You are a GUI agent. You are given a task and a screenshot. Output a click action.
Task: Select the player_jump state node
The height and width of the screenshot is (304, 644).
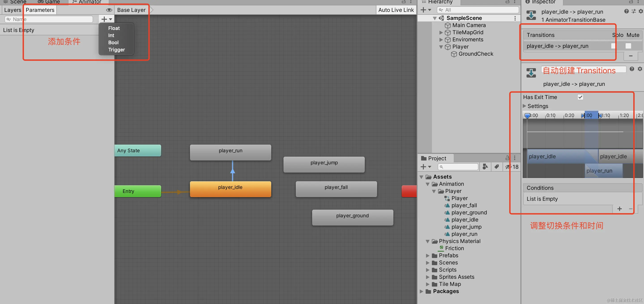pyautogui.click(x=324, y=164)
